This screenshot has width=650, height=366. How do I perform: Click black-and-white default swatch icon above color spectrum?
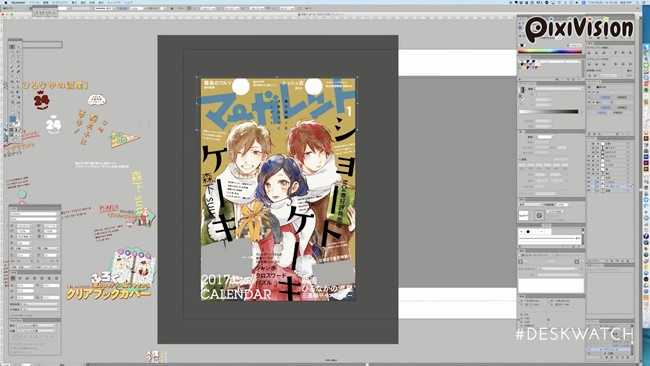point(522,45)
